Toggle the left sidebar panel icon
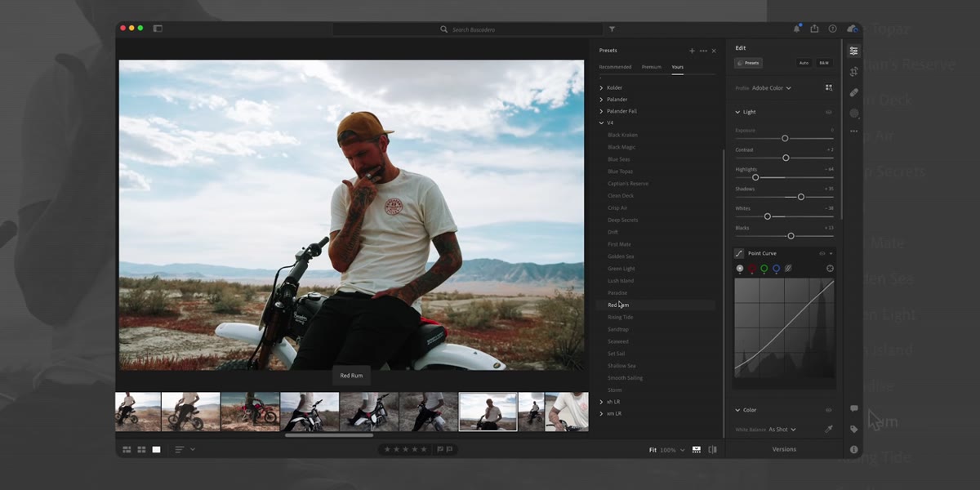Screen dimensions: 980x490 pyautogui.click(x=158, y=29)
